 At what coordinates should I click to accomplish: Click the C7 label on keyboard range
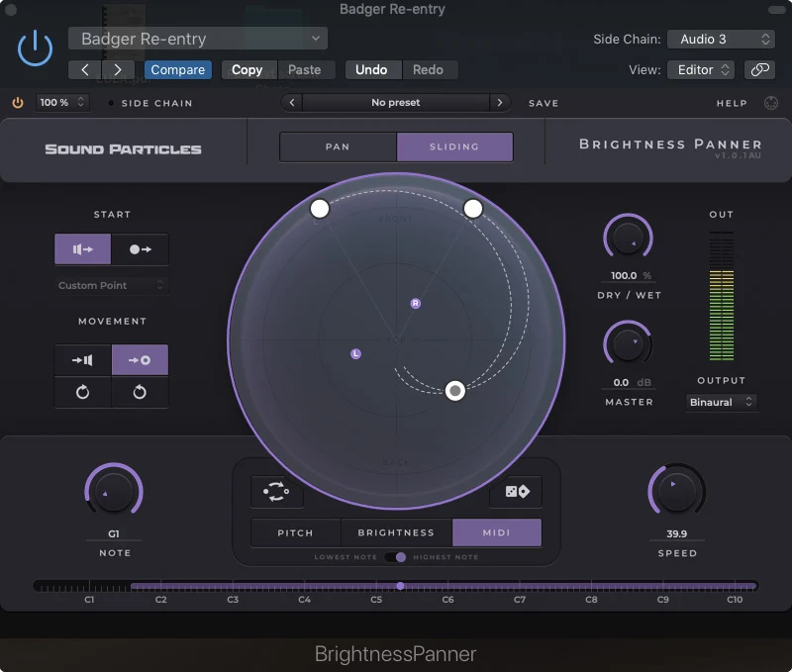(519, 600)
